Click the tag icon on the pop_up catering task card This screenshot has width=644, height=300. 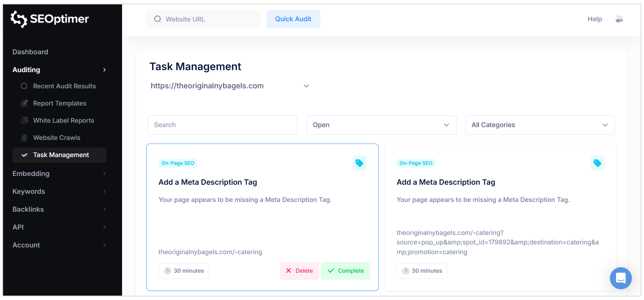(597, 163)
